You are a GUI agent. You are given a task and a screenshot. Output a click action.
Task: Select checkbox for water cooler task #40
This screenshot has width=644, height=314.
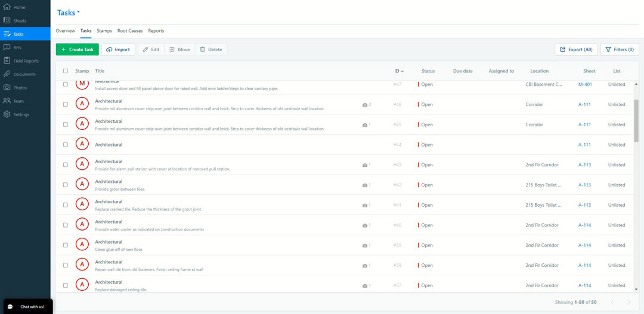(x=66, y=225)
